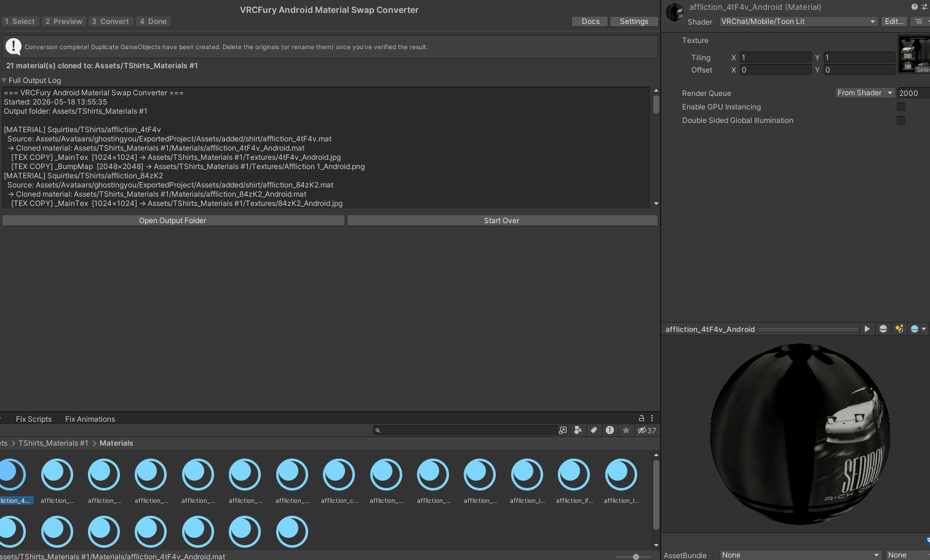Click Search by Label tag icon
The image size is (930, 560).
point(594,430)
